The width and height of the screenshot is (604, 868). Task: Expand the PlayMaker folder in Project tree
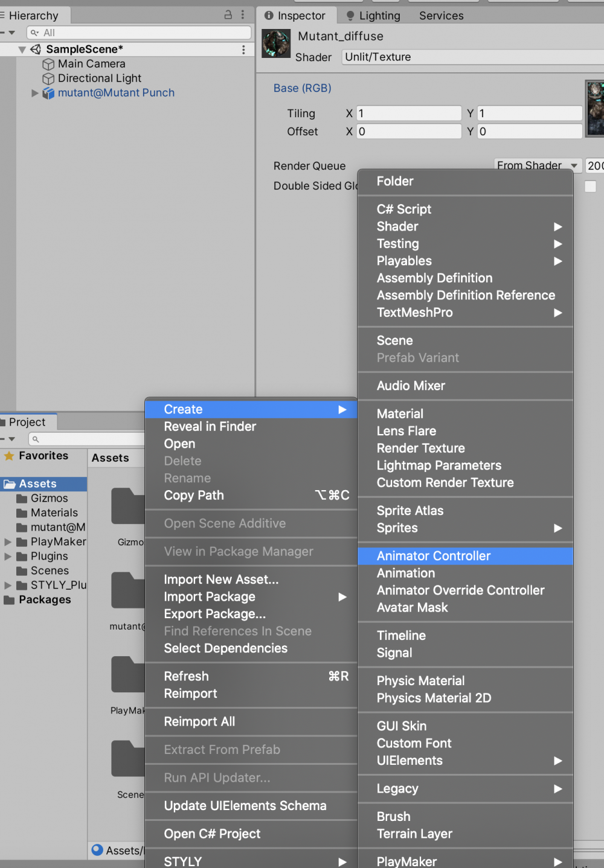tap(8, 542)
